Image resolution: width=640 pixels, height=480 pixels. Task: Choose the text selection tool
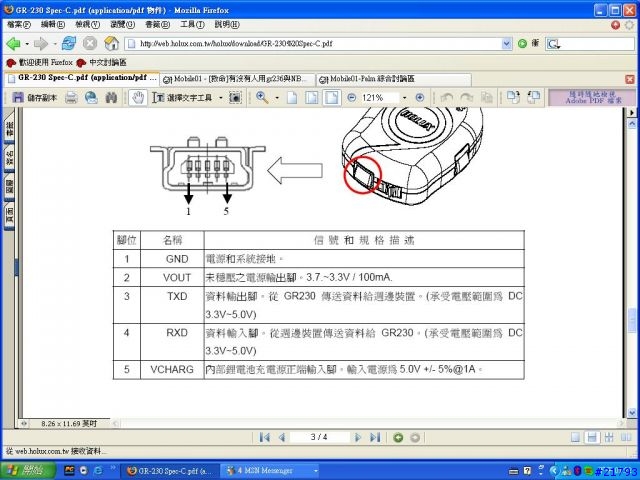pos(182,98)
